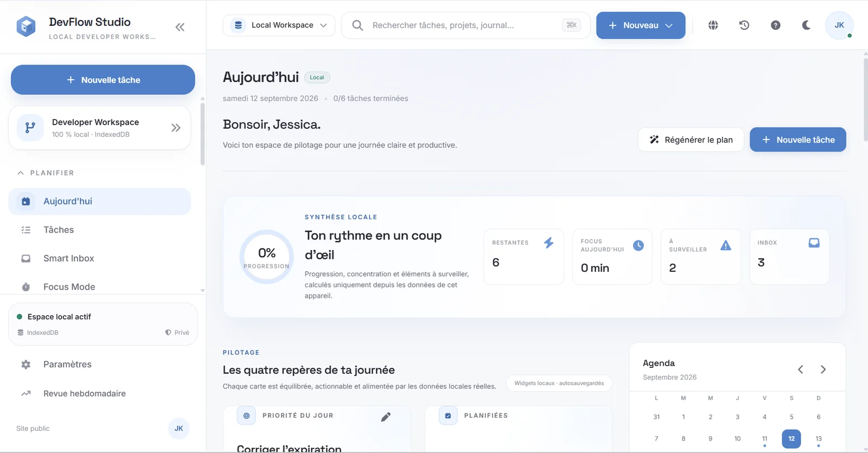
Task: Open Paramètres in the sidebar
Action: coord(103,365)
